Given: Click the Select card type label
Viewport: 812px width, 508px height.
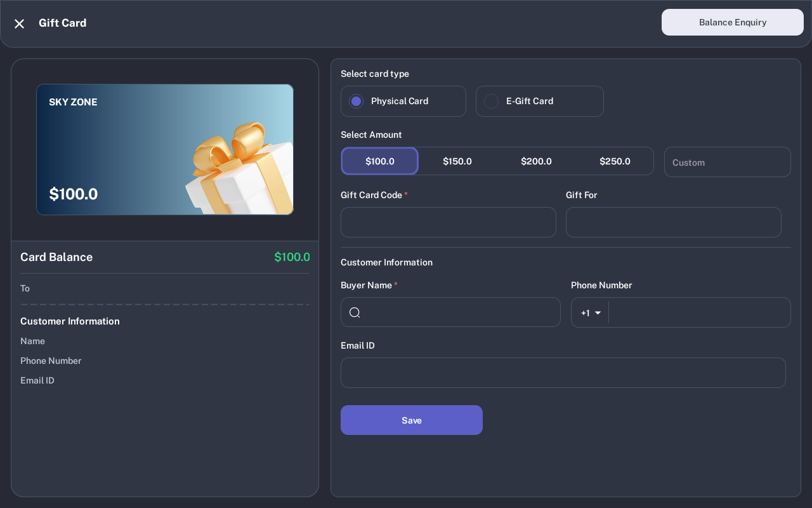Looking at the screenshot, I should (375, 74).
